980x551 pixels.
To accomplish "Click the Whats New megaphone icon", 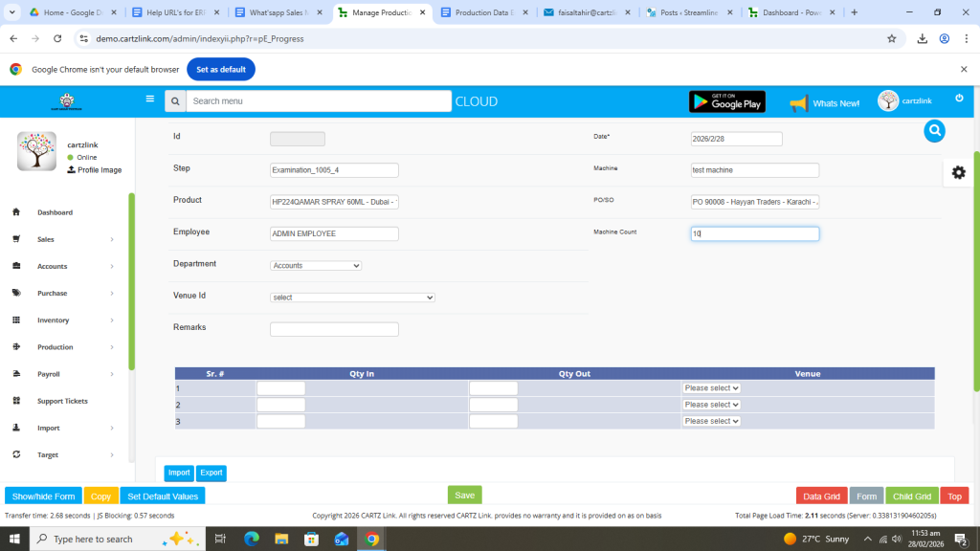I will click(799, 102).
